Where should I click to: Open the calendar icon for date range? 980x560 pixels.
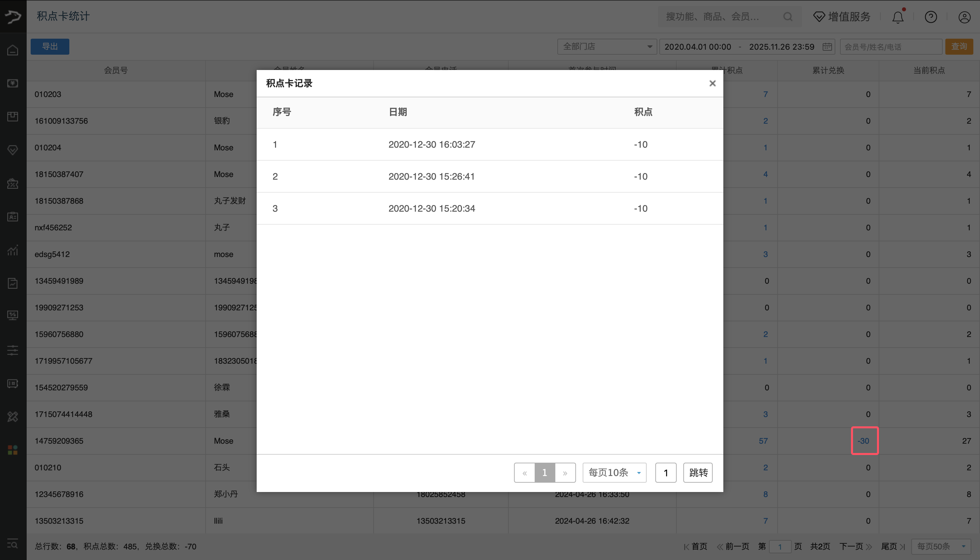coord(828,47)
